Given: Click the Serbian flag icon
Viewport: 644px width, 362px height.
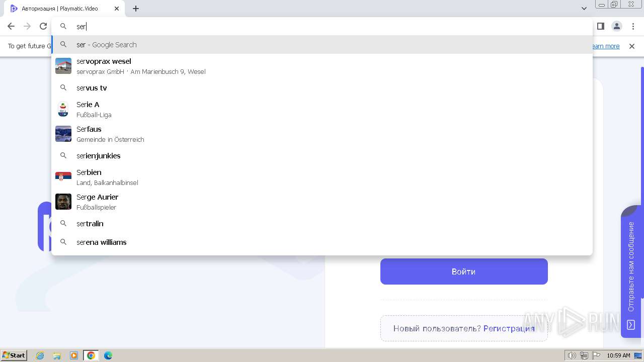Looking at the screenshot, I should pyautogui.click(x=63, y=177).
